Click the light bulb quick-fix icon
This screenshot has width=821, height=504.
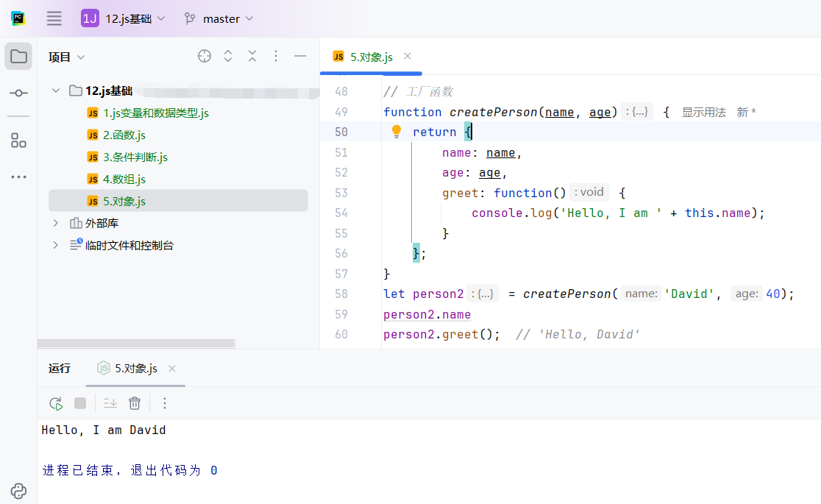click(x=397, y=132)
